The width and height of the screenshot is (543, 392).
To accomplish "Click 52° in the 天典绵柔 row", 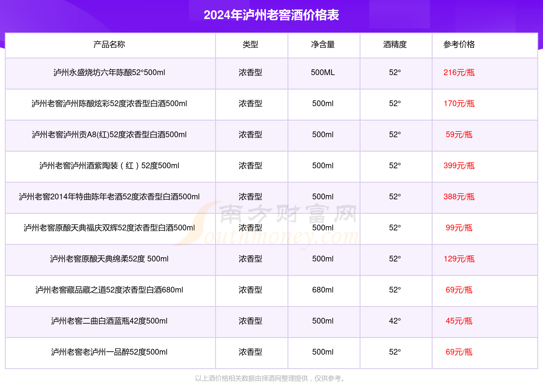I will pos(395,259).
